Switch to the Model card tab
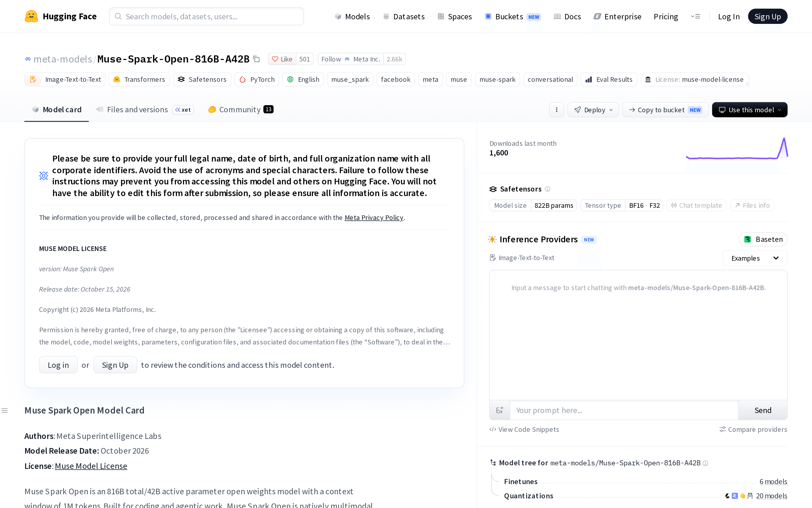812x508 pixels. click(57, 109)
